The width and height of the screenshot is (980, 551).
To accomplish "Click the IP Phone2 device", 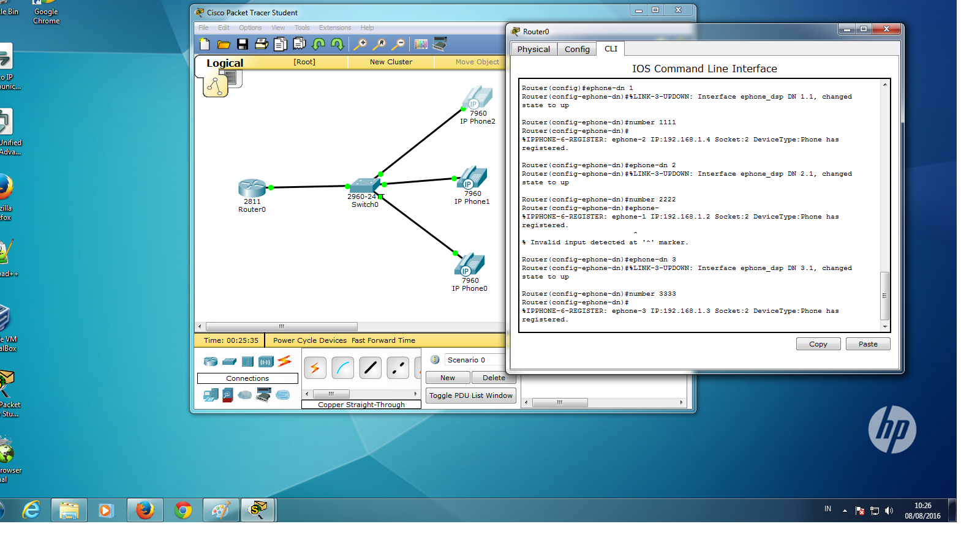I will 477,98.
